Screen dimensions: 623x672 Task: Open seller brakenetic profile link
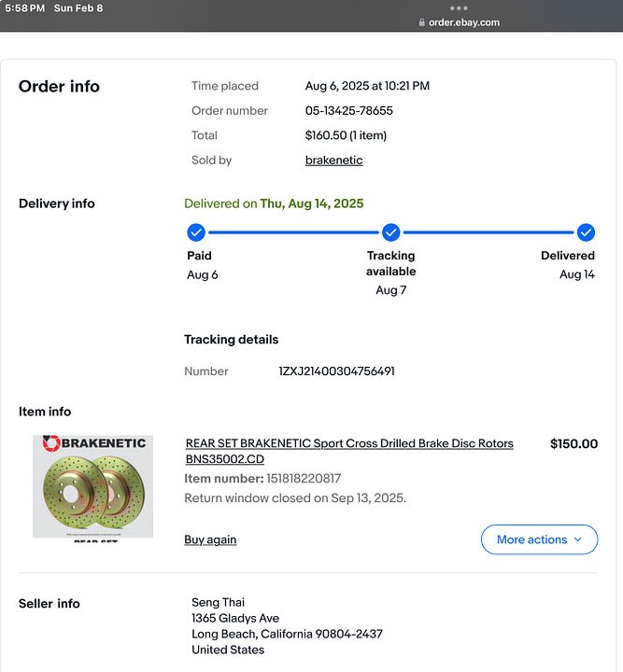(334, 161)
